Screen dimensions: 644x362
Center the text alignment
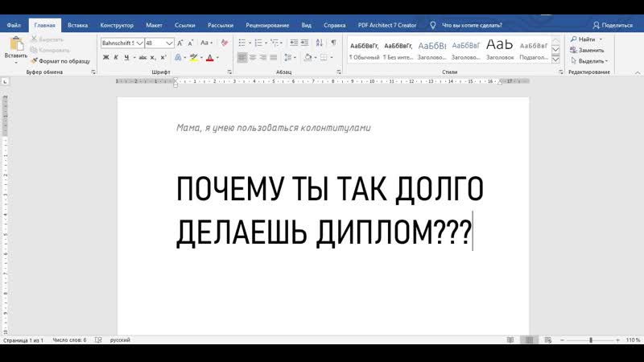tap(253, 57)
